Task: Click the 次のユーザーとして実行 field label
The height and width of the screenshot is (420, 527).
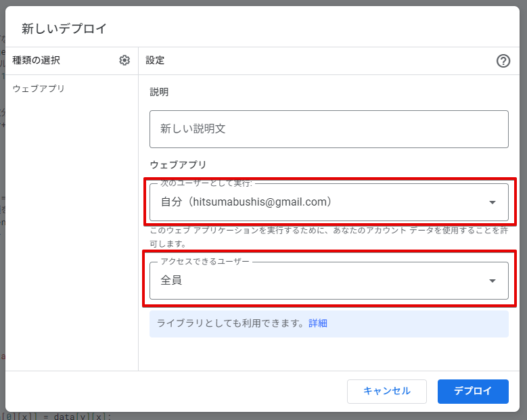Action: pos(206,183)
